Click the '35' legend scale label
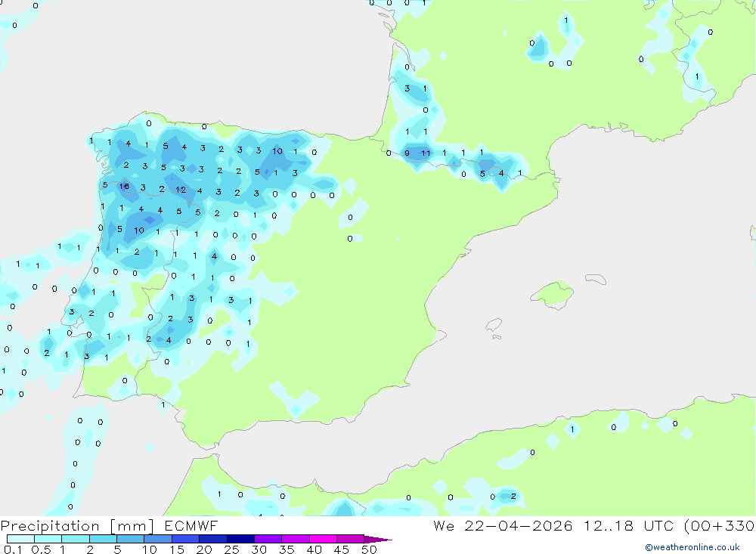Image resolution: width=756 pixels, height=554 pixels. pos(287,549)
